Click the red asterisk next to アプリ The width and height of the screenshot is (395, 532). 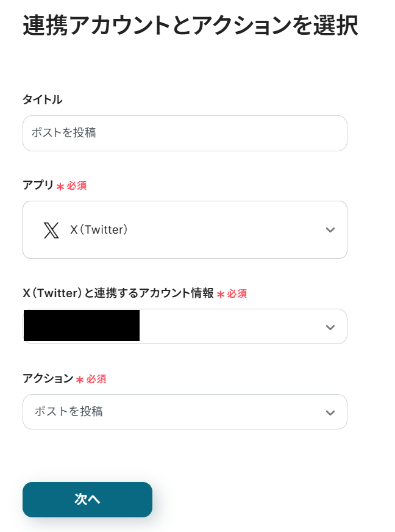coord(60,186)
